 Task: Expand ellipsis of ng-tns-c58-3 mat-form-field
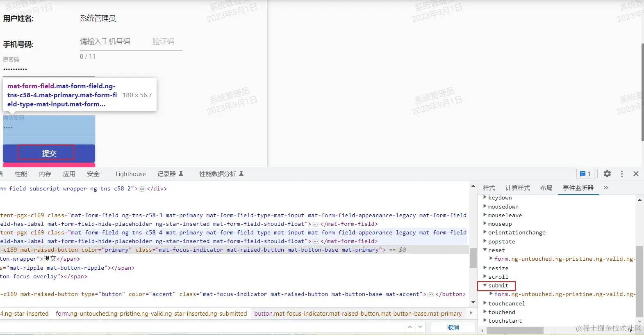[x=316, y=224]
